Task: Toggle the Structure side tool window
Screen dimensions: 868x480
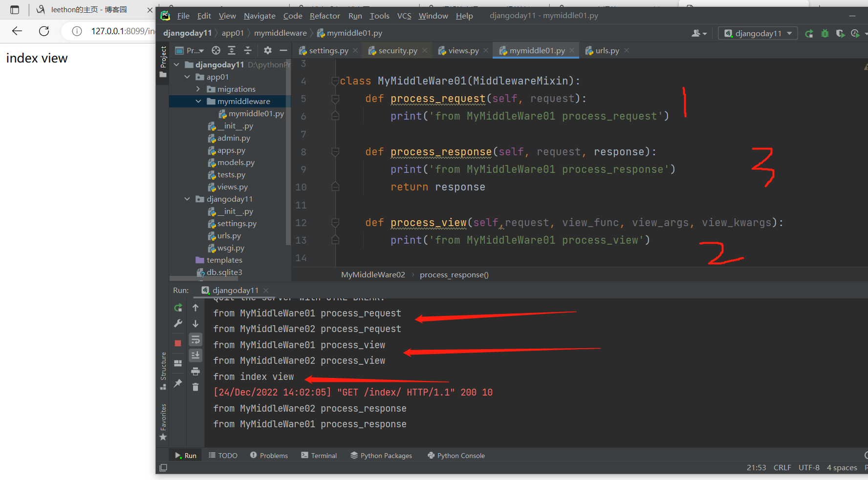Action: 163,371
